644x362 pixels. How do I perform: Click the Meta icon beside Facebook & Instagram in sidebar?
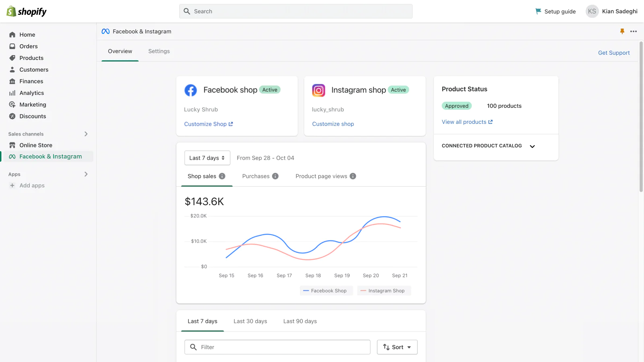[12, 156]
